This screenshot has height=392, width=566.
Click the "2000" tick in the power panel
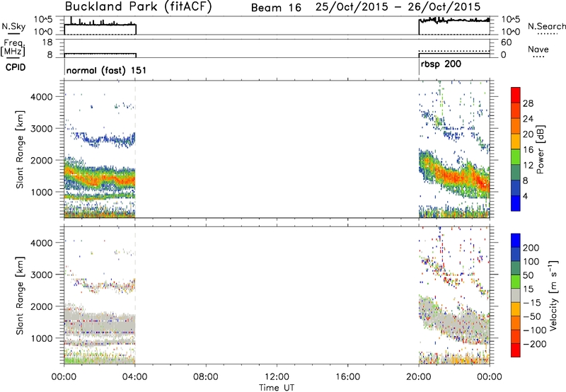41,160
